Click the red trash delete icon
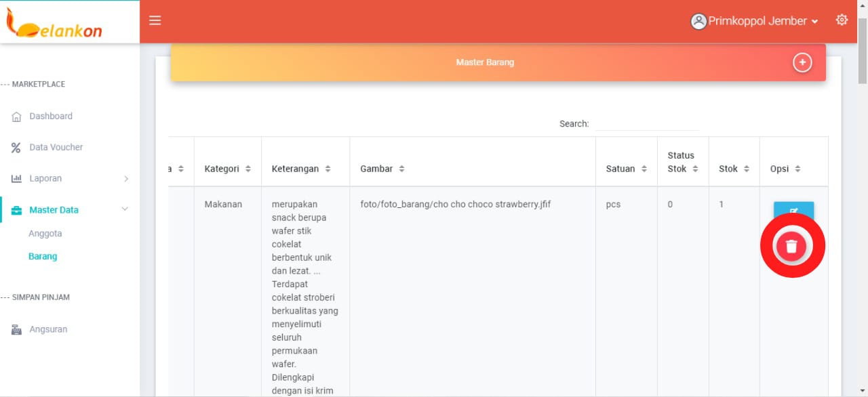This screenshot has height=397, width=868. pyautogui.click(x=791, y=246)
